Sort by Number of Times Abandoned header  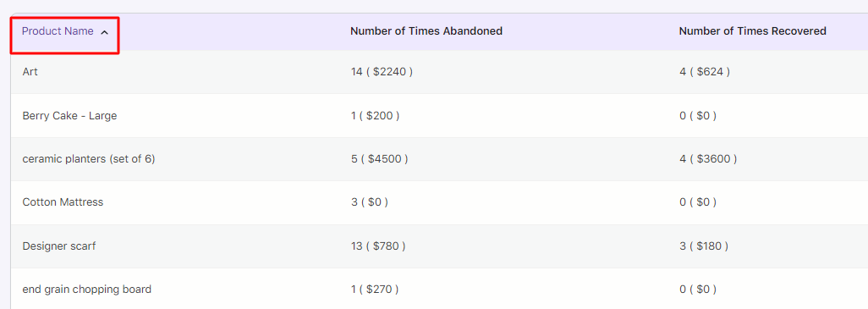coord(426,31)
